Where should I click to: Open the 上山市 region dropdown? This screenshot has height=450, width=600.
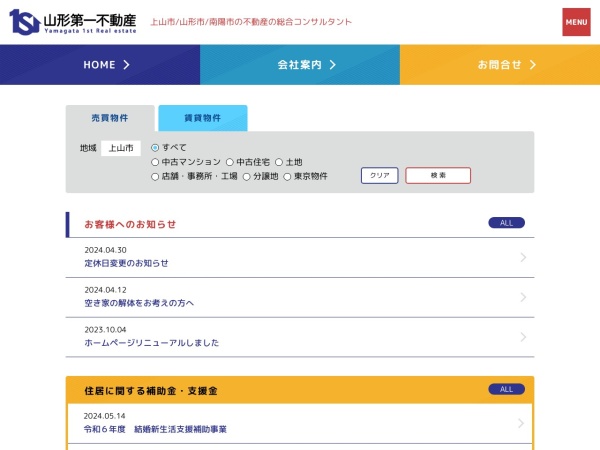point(121,148)
